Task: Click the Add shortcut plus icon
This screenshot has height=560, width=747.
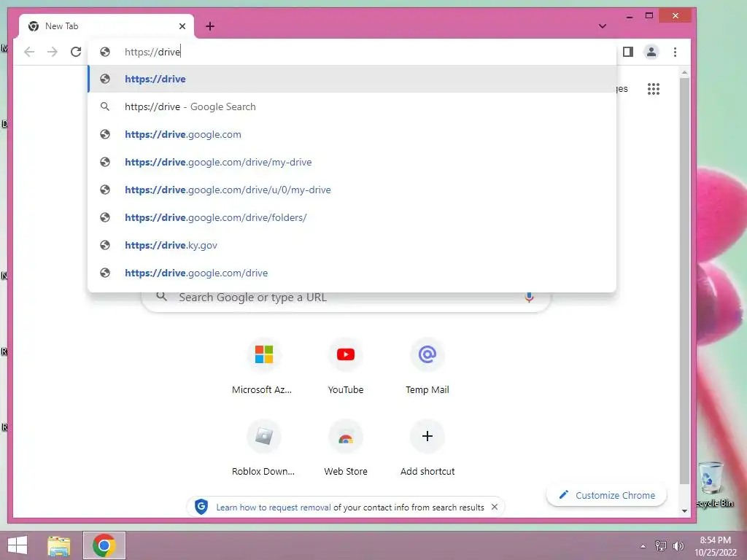Action: (x=427, y=436)
